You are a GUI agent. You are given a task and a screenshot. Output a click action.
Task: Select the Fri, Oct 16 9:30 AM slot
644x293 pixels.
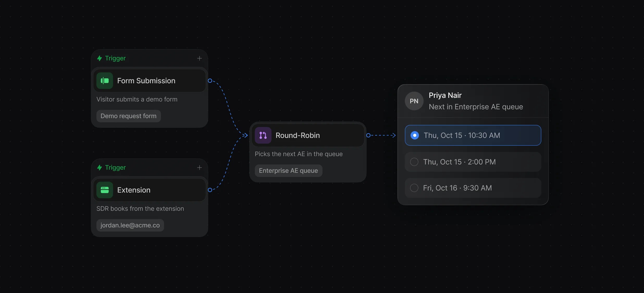[473, 188]
